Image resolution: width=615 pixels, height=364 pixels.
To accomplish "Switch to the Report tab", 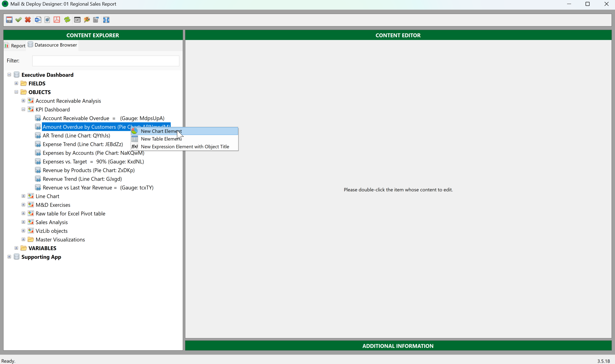I will coord(15,45).
